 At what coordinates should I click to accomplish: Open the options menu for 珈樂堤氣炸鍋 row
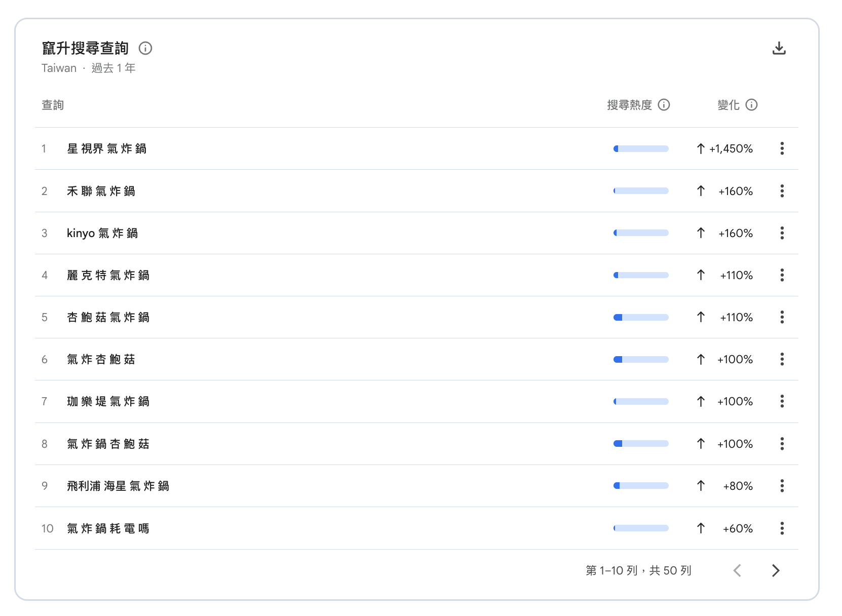pyautogui.click(x=782, y=401)
